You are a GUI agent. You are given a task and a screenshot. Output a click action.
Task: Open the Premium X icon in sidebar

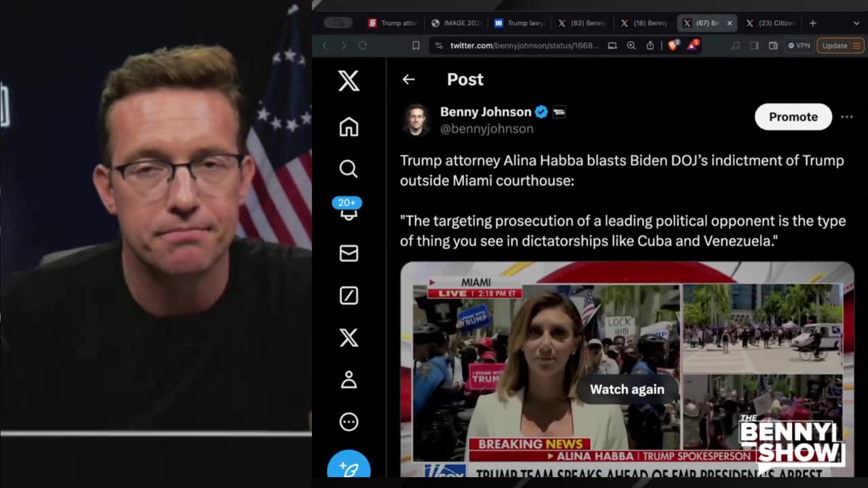click(x=349, y=338)
